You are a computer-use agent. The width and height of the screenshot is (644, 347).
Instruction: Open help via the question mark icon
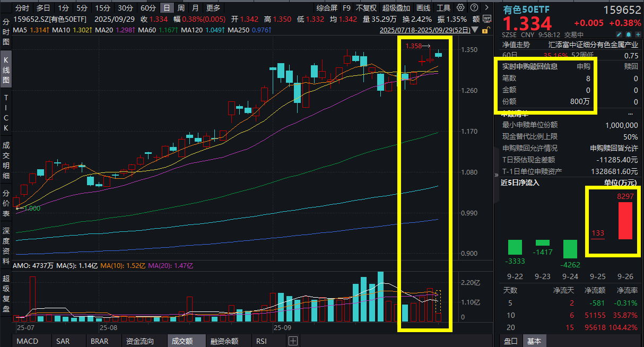(474, 7)
